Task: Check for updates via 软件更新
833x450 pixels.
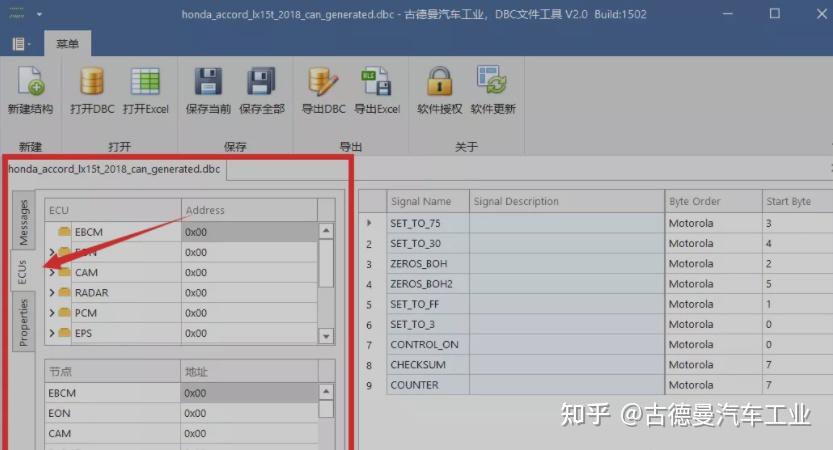Action: (x=493, y=90)
